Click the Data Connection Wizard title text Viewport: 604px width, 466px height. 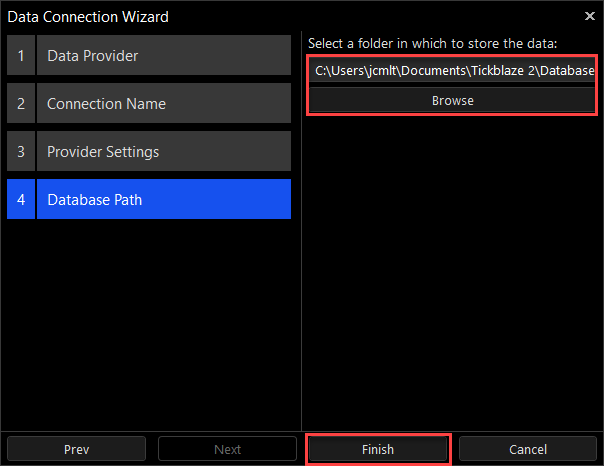coord(88,16)
